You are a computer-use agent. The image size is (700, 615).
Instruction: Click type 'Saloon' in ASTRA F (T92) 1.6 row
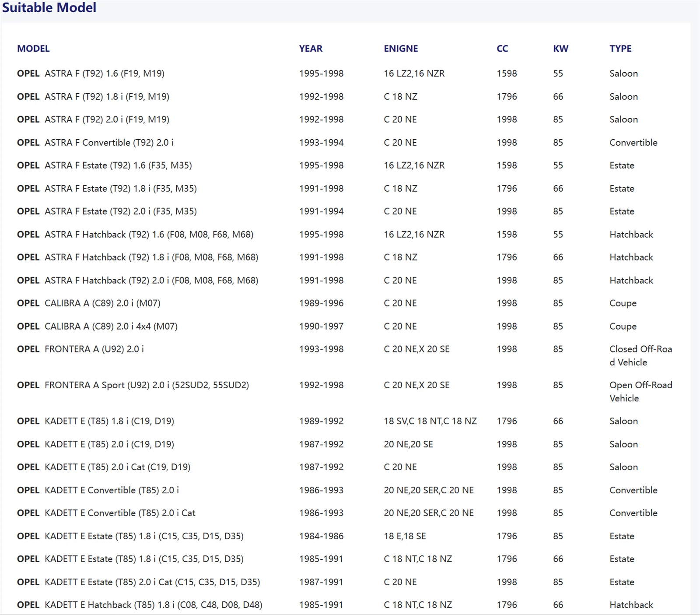tap(623, 74)
